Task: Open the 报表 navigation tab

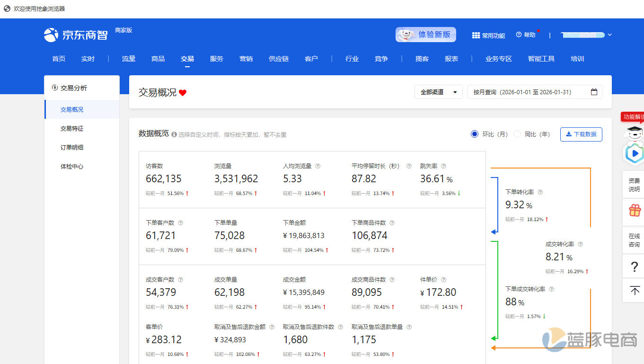Action: point(451,59)
